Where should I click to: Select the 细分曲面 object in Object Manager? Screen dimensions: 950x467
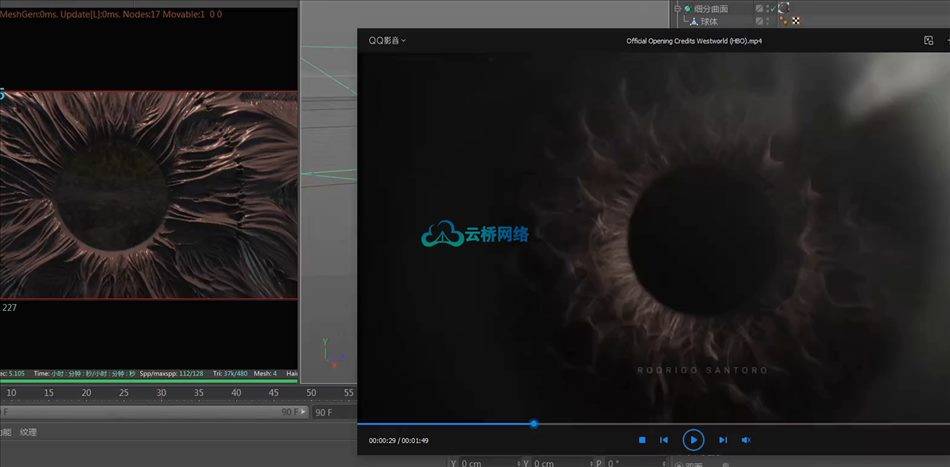coord(711,9)
